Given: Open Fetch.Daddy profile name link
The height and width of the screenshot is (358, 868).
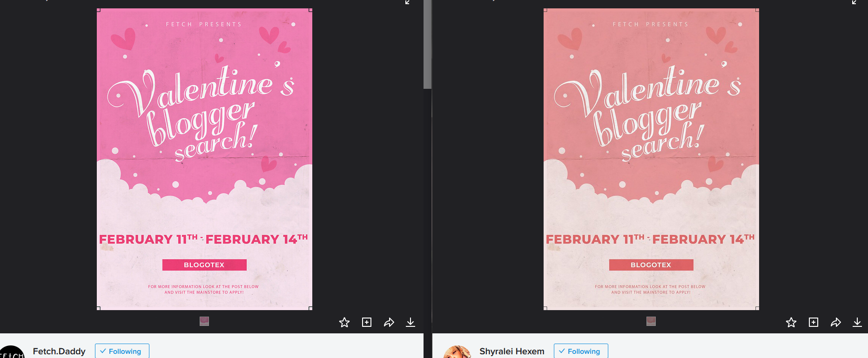Looking at the screenshot, I should click(59, 351).
